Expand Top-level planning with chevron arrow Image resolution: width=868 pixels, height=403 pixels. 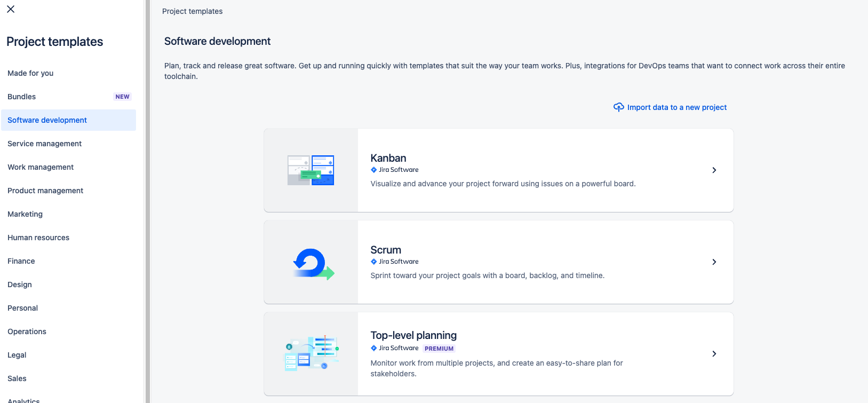click(x=714, y=354)
